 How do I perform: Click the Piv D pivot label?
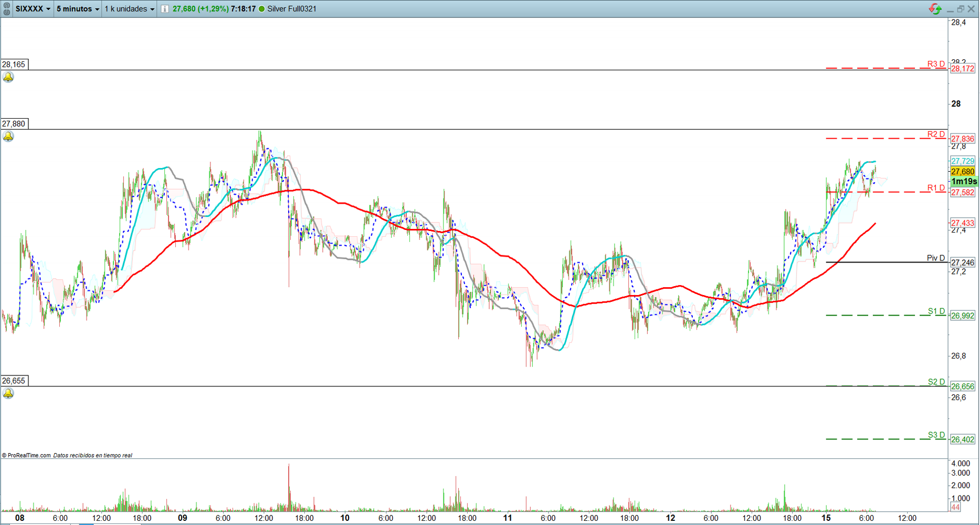[x=936, y=258]
